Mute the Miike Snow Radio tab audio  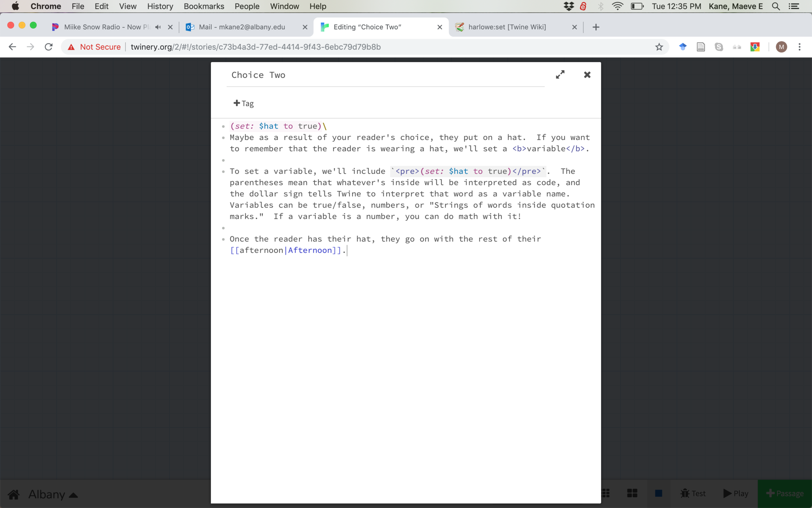158,27
